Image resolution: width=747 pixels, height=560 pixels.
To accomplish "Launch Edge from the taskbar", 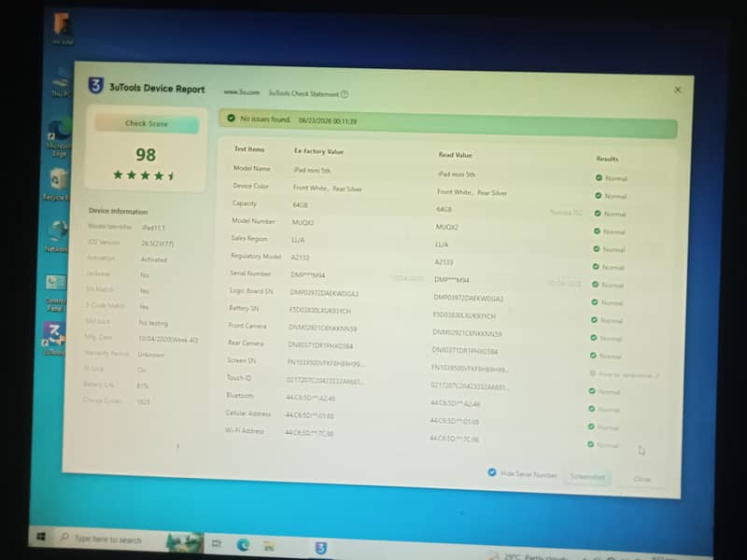I will click(244, 544).
